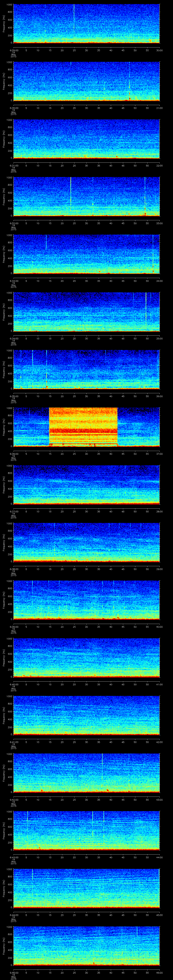Open the spectrogram panel starting at 6:31:00
The image size is (173, 980).
86,139
